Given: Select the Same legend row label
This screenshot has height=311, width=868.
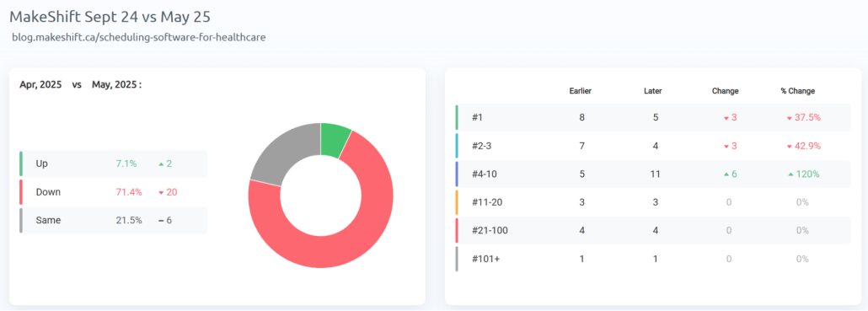Looking at the screenshot, I should pos(48,220).
